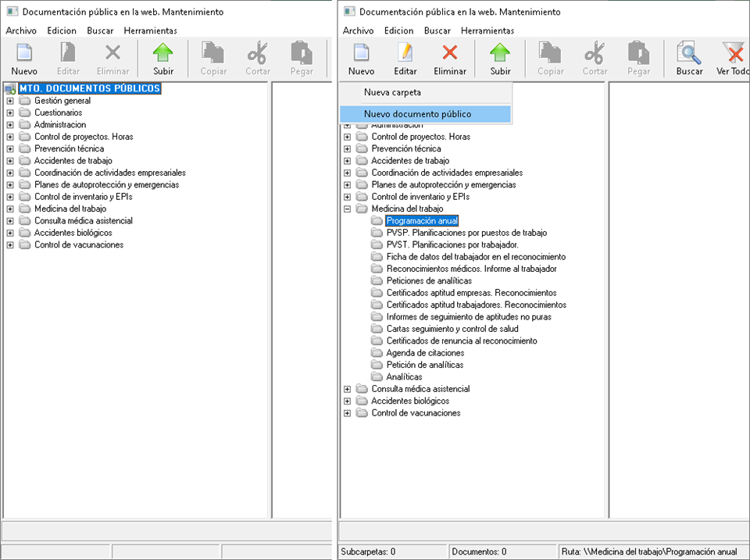Select Certificados de renuncia al reconocimiento folder
The height and width of the screenshot is (560, 750).
coord(461,341)
